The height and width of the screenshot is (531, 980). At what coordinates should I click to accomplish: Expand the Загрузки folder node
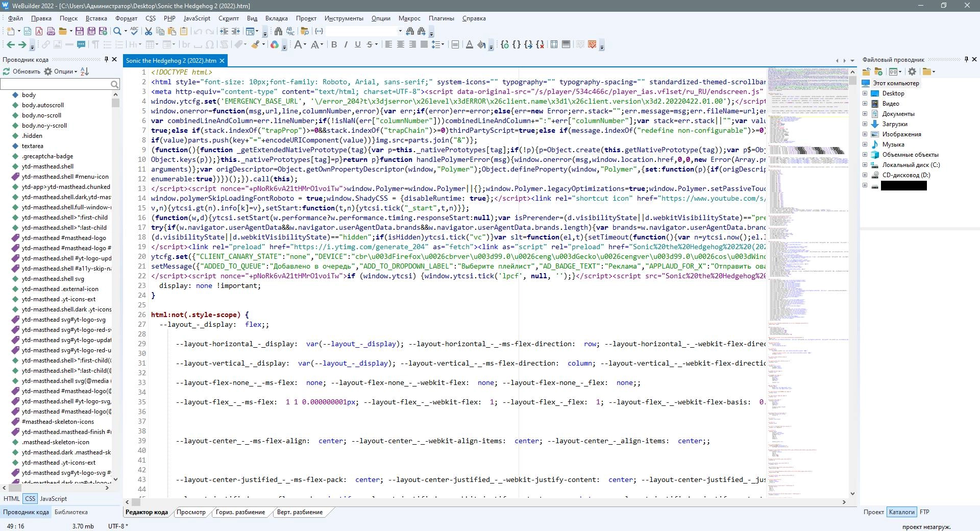click(865, 124)
